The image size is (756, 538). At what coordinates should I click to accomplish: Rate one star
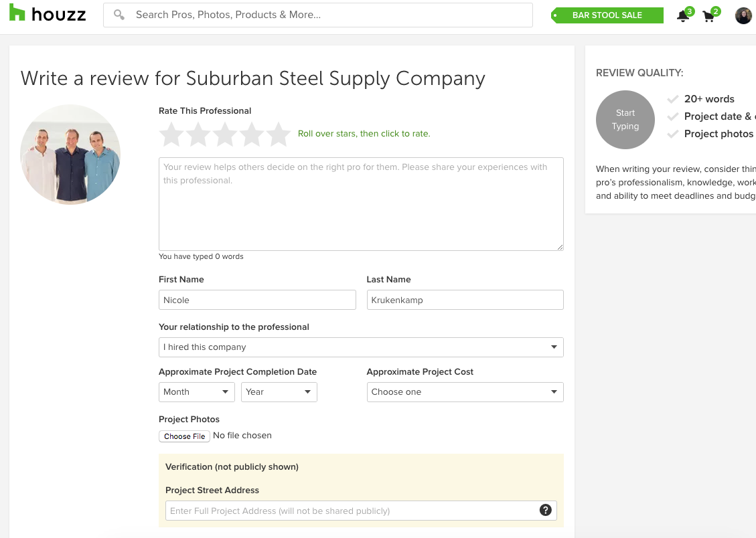[x=171, y=134]
